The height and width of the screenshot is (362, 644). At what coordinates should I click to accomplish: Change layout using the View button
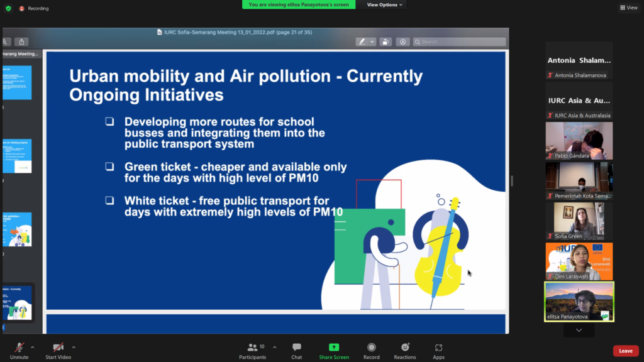(628, 8)
